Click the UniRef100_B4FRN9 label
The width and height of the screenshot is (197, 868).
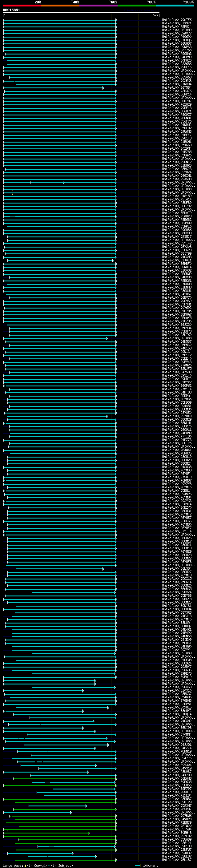tap(177, 57)
